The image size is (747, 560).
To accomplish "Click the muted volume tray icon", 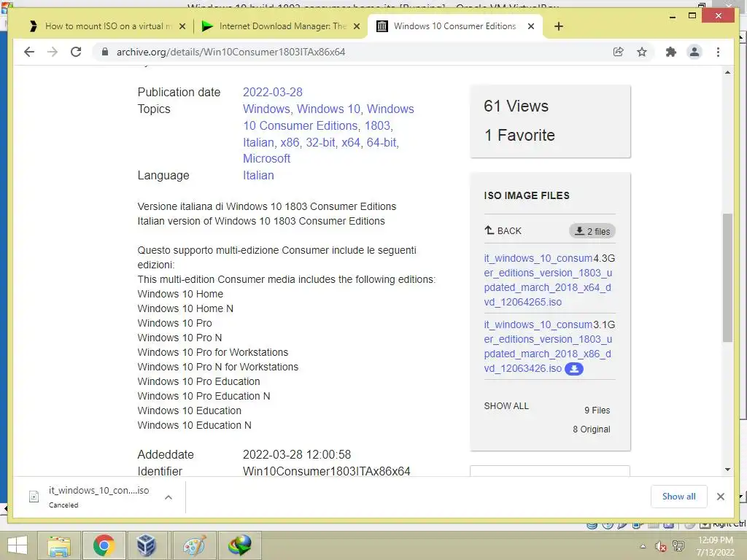I will pos(660,546).
